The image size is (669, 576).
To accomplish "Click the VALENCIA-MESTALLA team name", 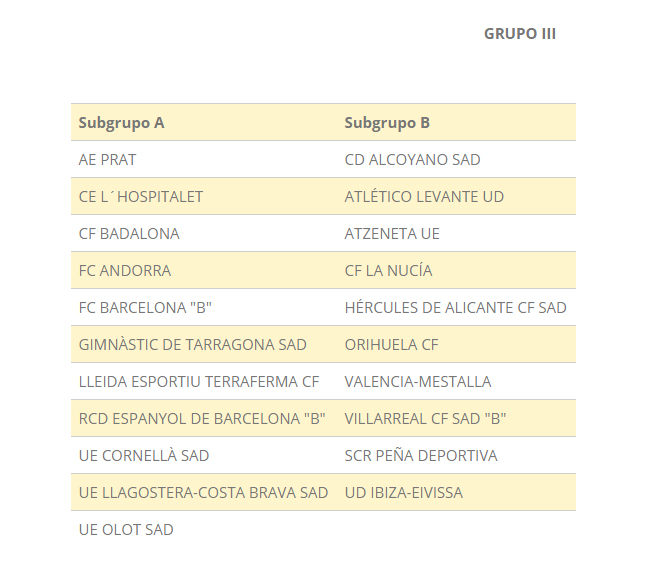I will pyautogui.click(x=418, y=381).
